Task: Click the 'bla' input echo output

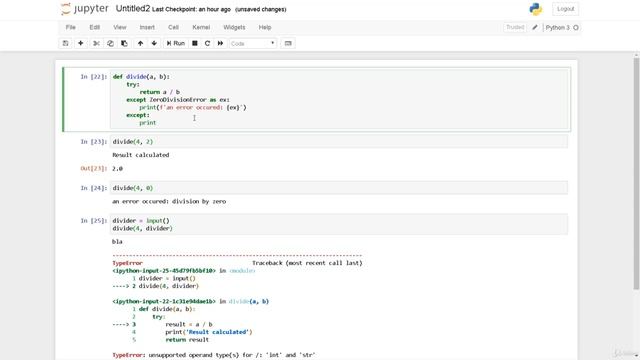Action: [x=117, y=241]
